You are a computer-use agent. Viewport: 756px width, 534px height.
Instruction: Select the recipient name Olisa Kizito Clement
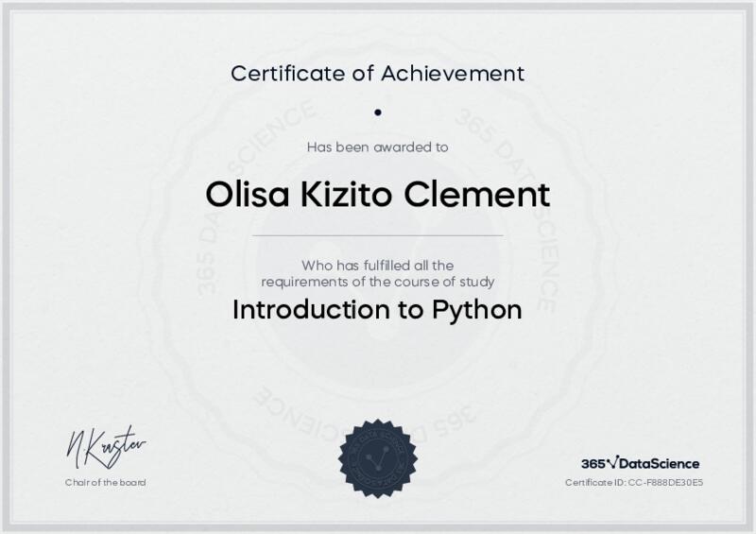[377, 196]
